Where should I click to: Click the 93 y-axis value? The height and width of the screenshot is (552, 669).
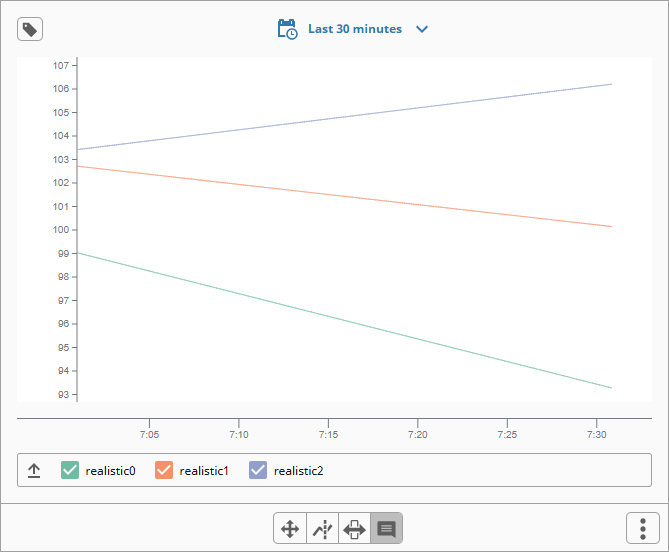(64, 394)
